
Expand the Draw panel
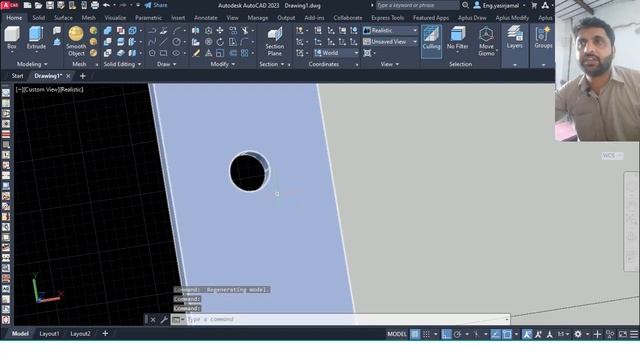pyautogui.click(x=167, y=64)
